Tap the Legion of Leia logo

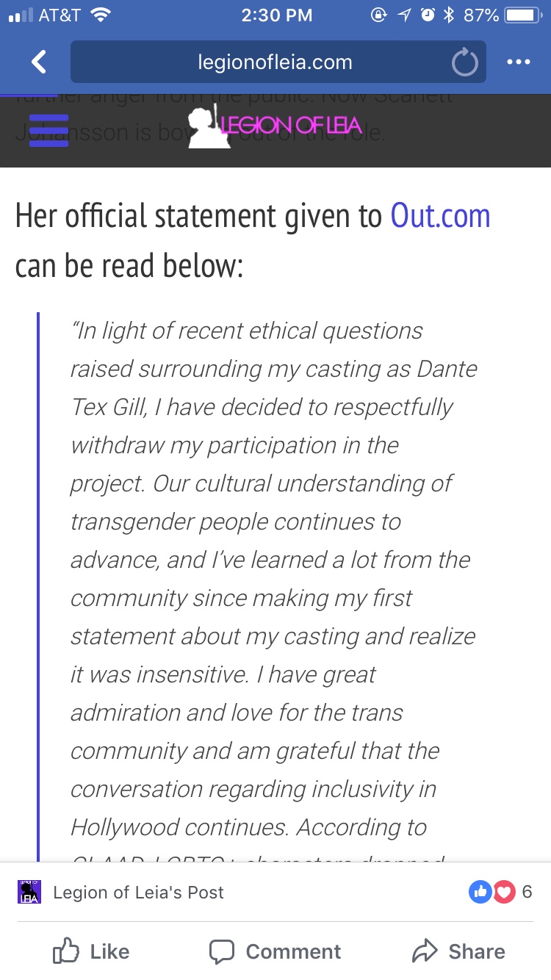(x=264, y=127)
